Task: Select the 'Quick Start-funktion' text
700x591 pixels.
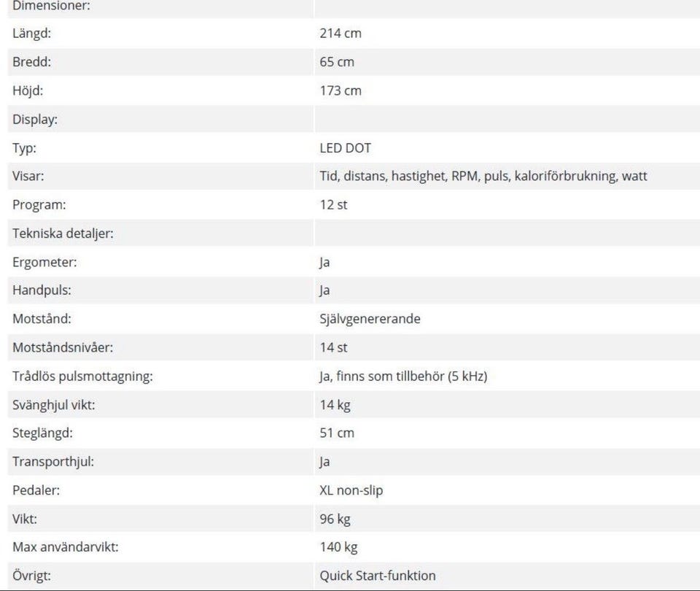Action: (x=378, y=576)
